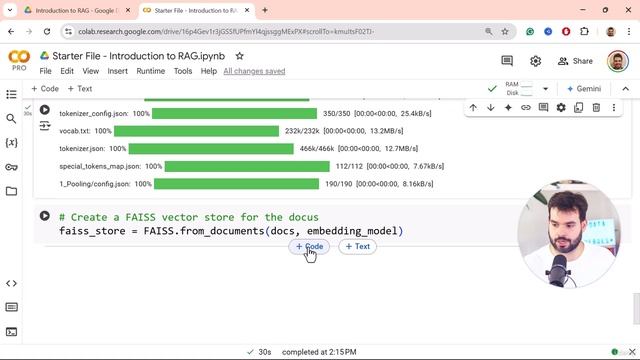This screenshot has width=640, height=360.
Task: Open the secrets key icon
Action: tap(11, 167)
